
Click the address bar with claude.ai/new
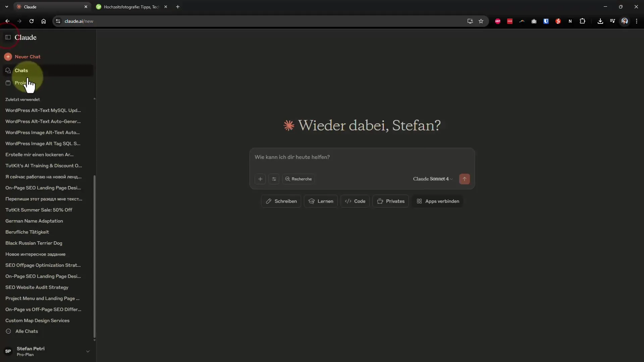262,21
